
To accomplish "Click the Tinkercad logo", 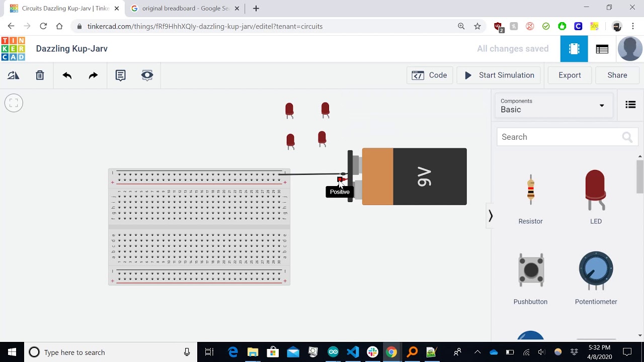I will click(13, 49).
